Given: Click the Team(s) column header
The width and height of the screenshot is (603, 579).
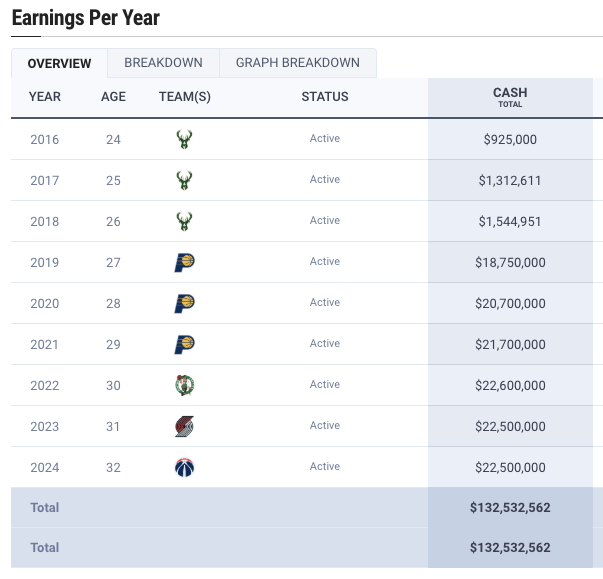Looking at the screenshot, I should point(184,97).
